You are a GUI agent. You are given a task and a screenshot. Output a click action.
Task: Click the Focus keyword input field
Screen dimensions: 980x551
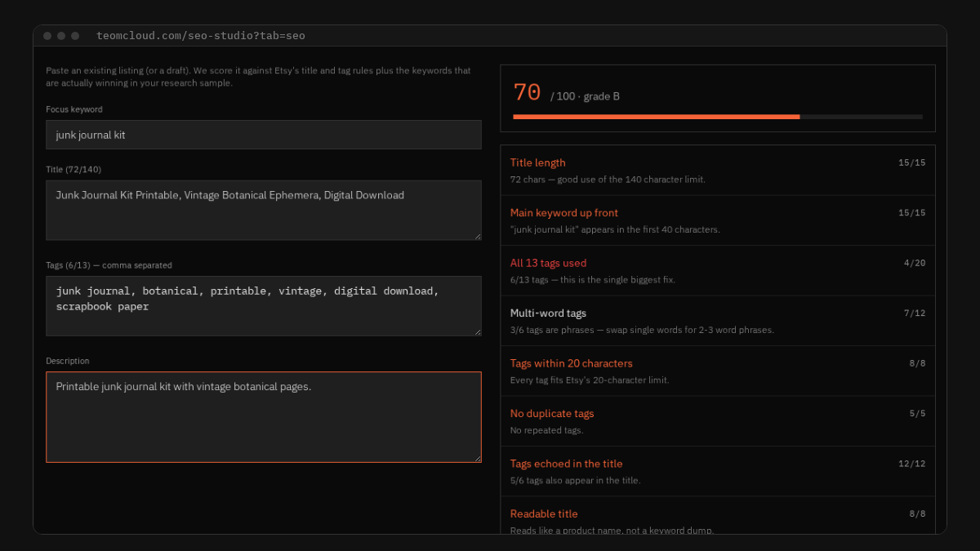[264, 135]
